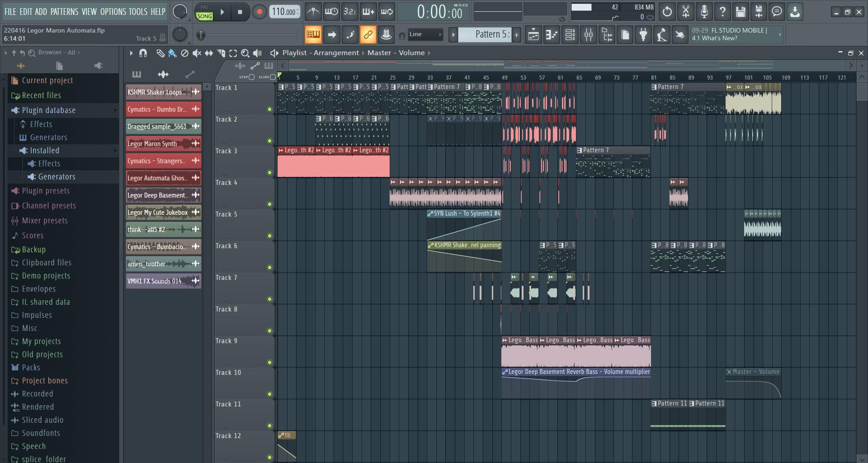Click the 110.000 tempo field
868x463 pixels.
[x=284, y=12]
